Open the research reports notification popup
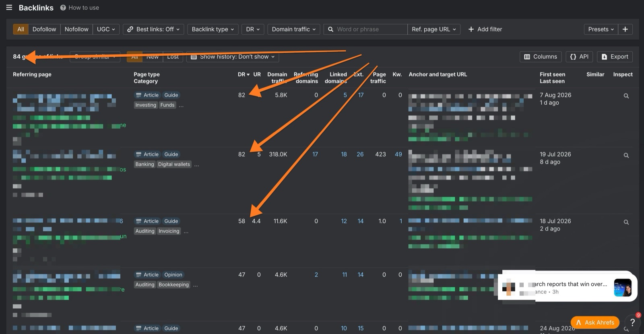The image size is (644, 334). click(x=568, y=287)
